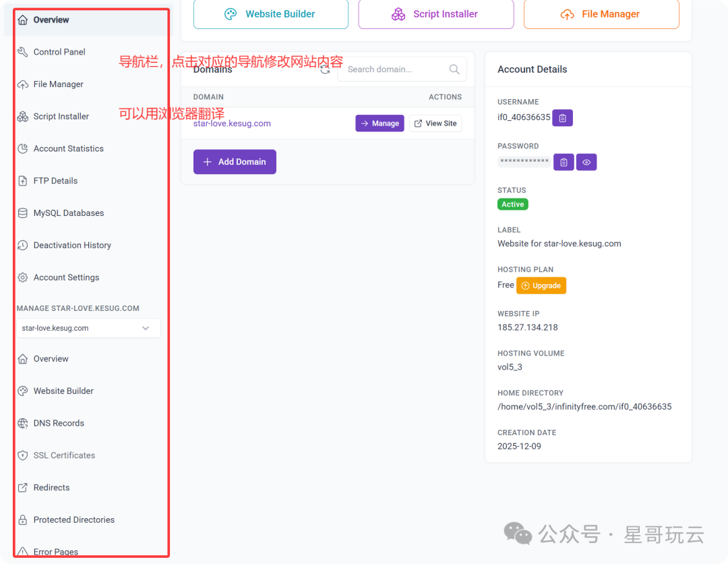
Task: Open the star-love.kesug.com domain selector dropdown
Action: pos(89,328)
